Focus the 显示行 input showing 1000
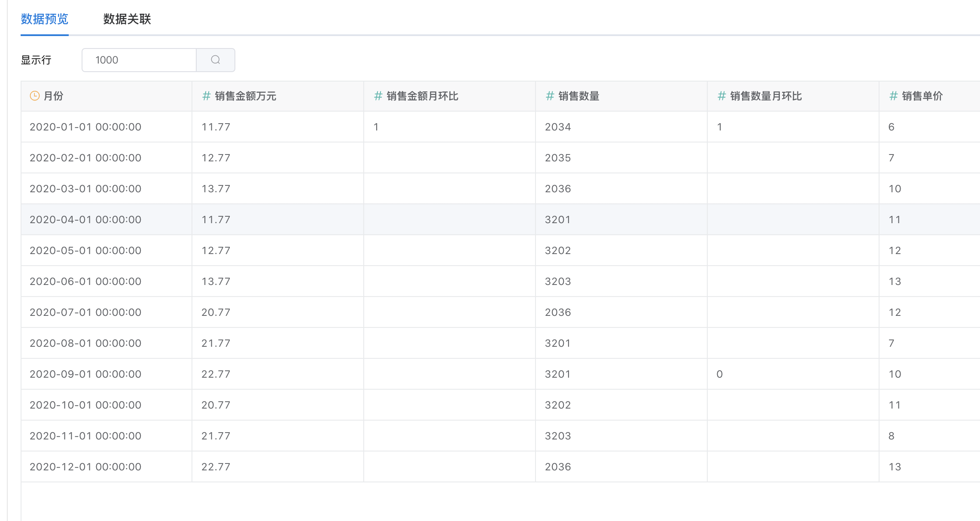Viewport: 980px width, 521px height. pos(139,60)
